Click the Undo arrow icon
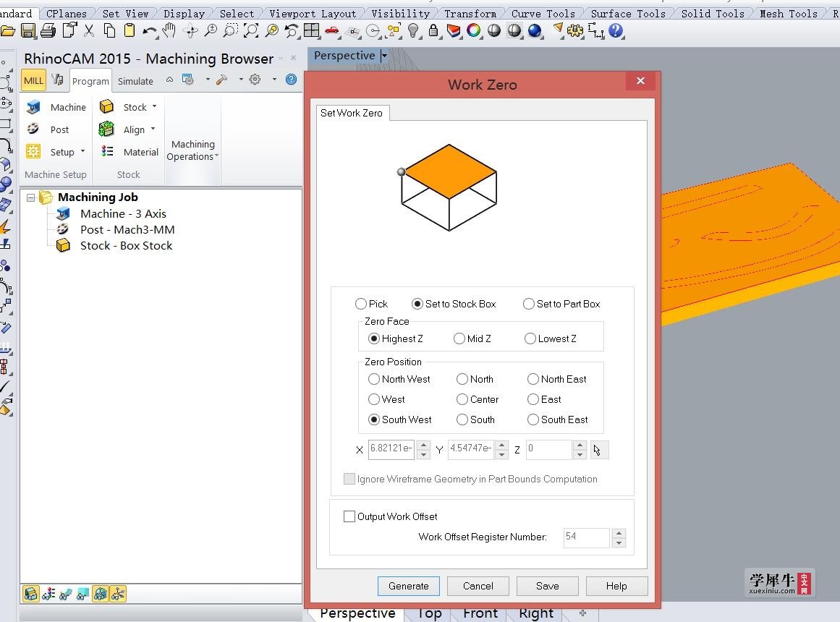840x622 pixels. (150, 31)
